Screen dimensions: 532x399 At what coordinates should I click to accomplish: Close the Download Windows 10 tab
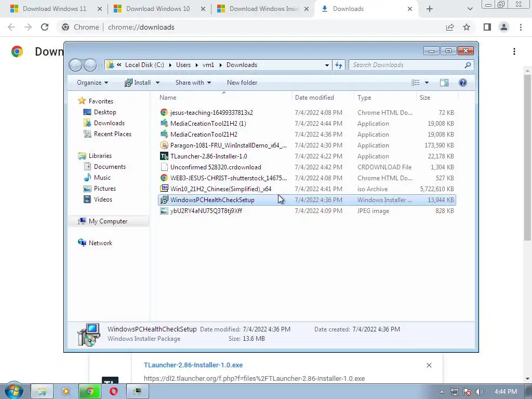point(203,9)
